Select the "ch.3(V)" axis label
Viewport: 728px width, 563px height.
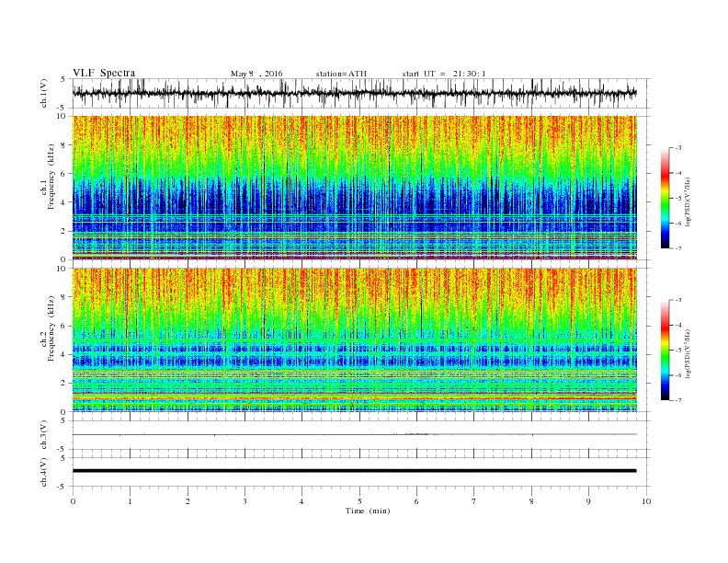[44, 435]
